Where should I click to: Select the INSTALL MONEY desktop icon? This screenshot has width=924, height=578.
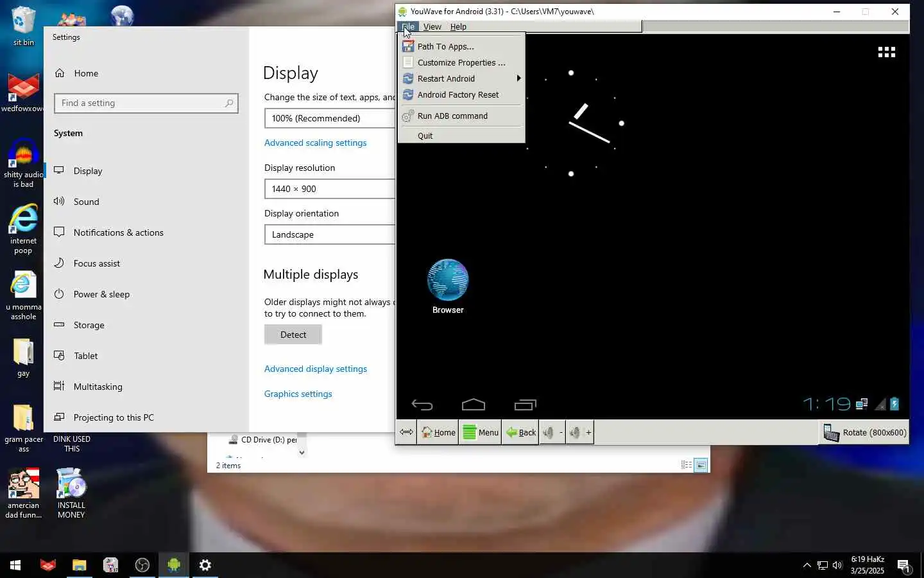[x=71, y=493]
